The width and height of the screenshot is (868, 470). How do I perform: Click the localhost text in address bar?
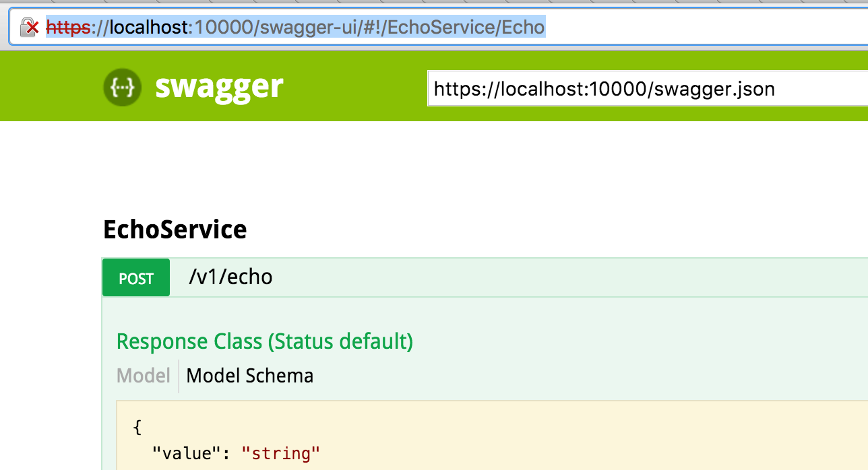(x=148, y=27)
